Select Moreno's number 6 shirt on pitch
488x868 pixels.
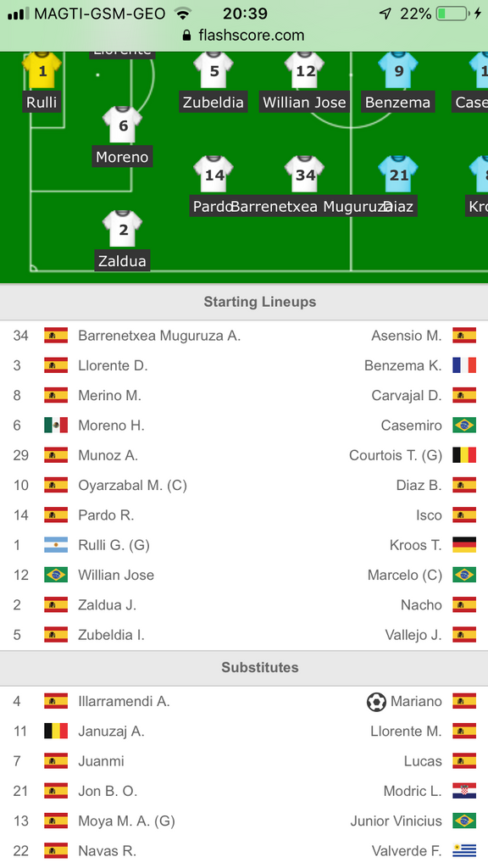122,125
